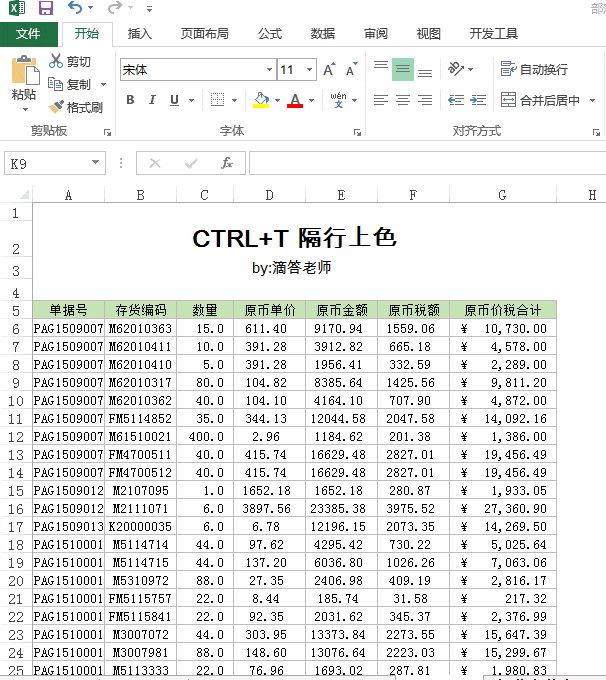Align text right

[x=425, y=100]
